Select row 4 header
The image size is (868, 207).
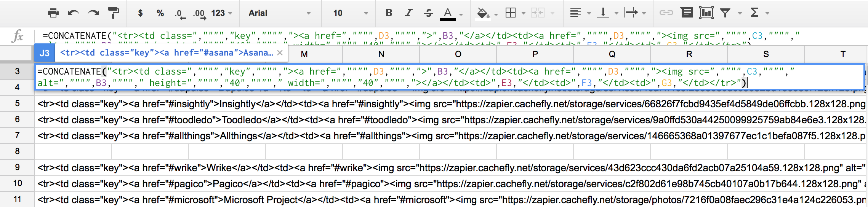(17, 87)
